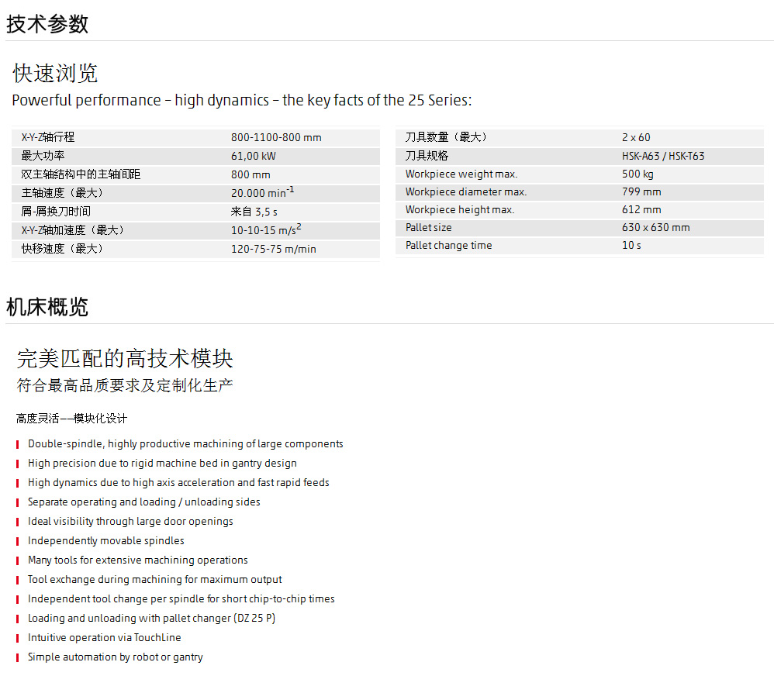The width and height of the screenshot is (774, 700).
Task: Click red bullet beside Simple automation by robot
Action: click(18, 657)
